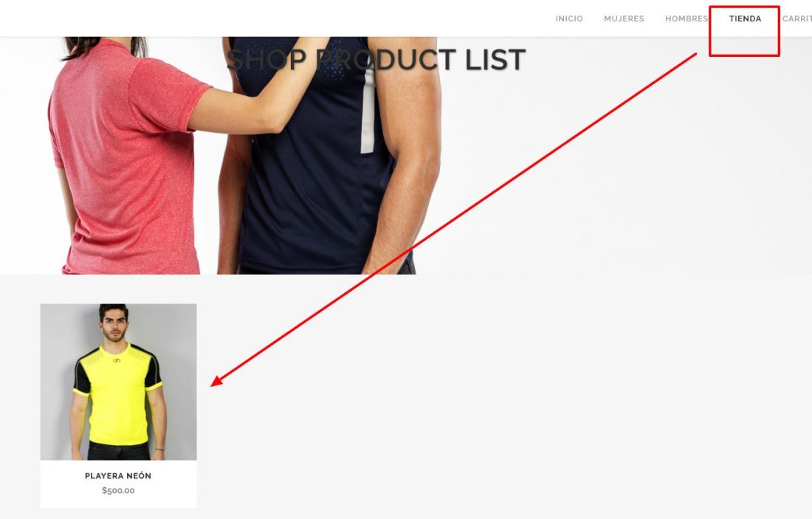Click the neon yellow shirt on the model
This screenshot has height=519, width=812.
point(118,393)
